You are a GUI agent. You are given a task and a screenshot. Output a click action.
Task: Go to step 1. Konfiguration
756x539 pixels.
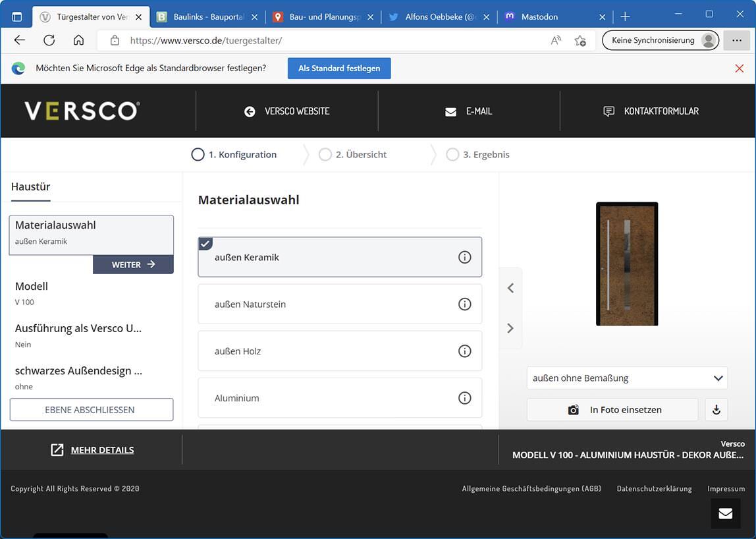click(234, 154)
